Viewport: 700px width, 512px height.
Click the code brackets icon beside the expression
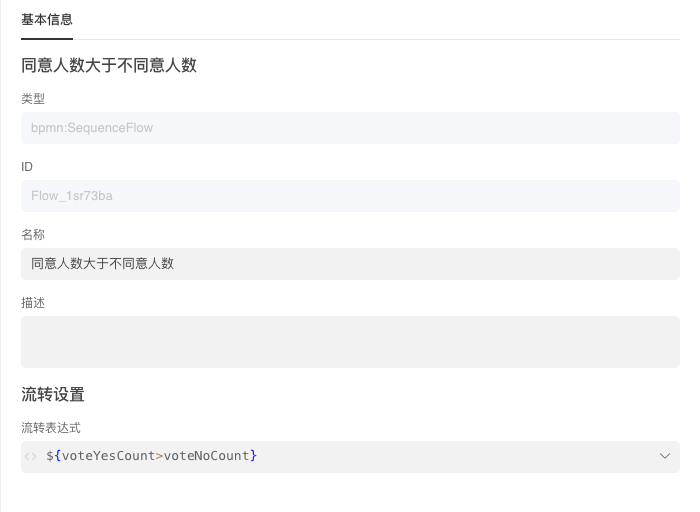pyautogui.click(x=31, y=456)
